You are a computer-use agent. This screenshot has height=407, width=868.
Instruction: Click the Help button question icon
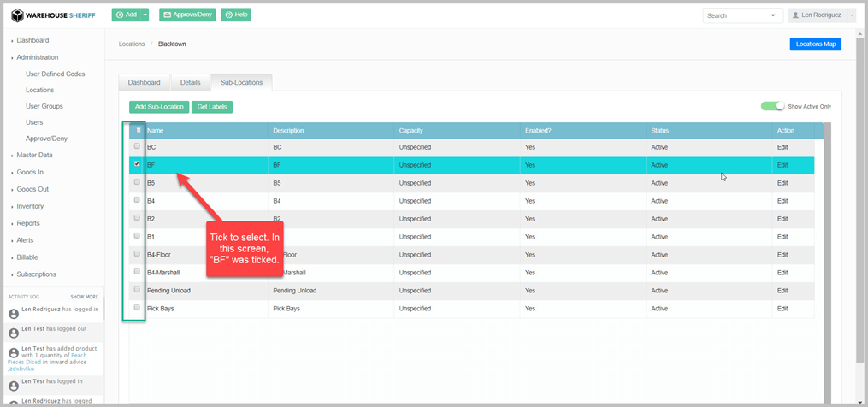click(x=229, y=15)
